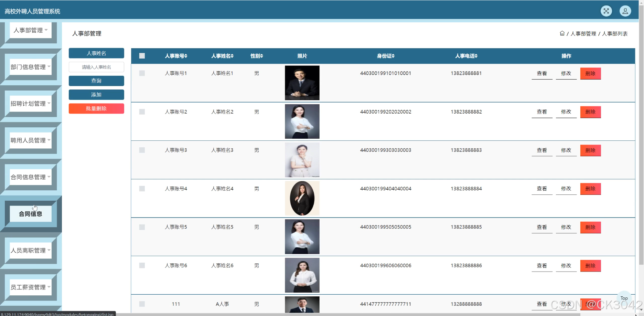
Task: Click the 高校外聘人员管理系统 title
Action: (x=32, y=11)
